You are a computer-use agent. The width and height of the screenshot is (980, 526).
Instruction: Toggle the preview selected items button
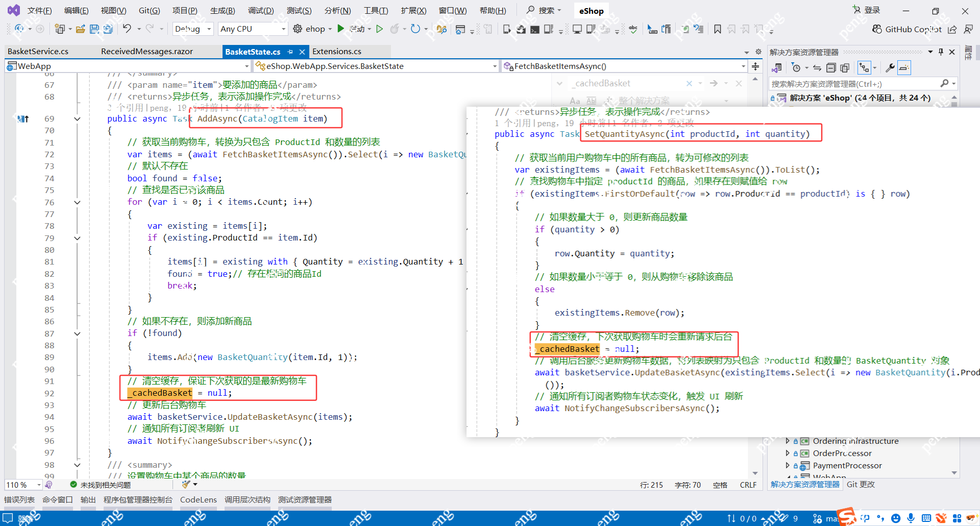[904, 68]
